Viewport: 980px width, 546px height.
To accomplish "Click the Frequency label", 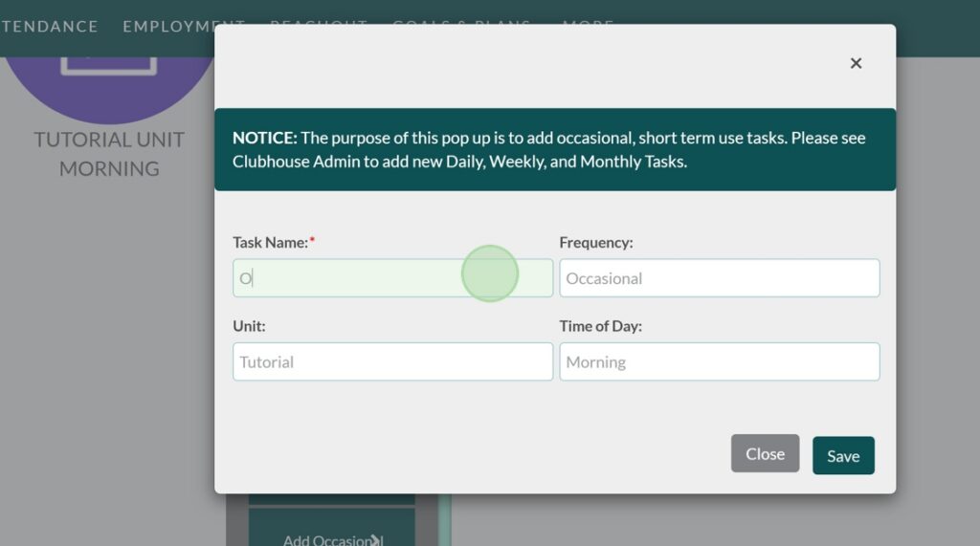I will click(x=595, y=243).
